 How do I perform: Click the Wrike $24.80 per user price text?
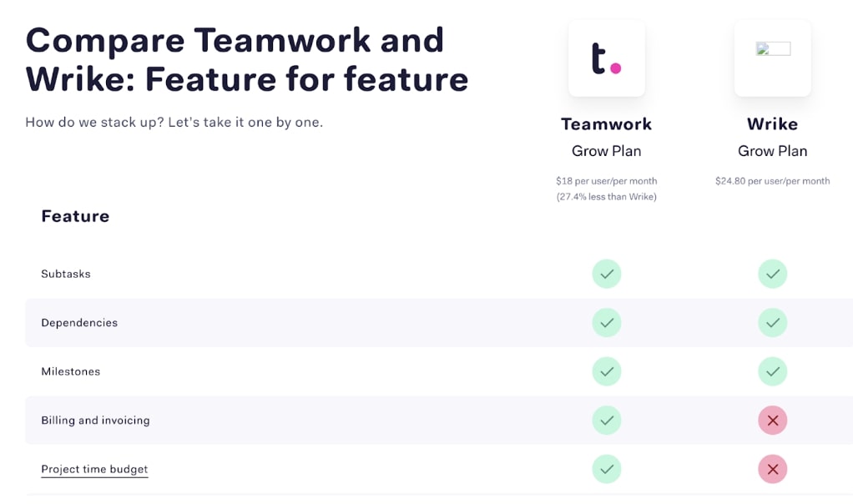click(x=773, y=181)
